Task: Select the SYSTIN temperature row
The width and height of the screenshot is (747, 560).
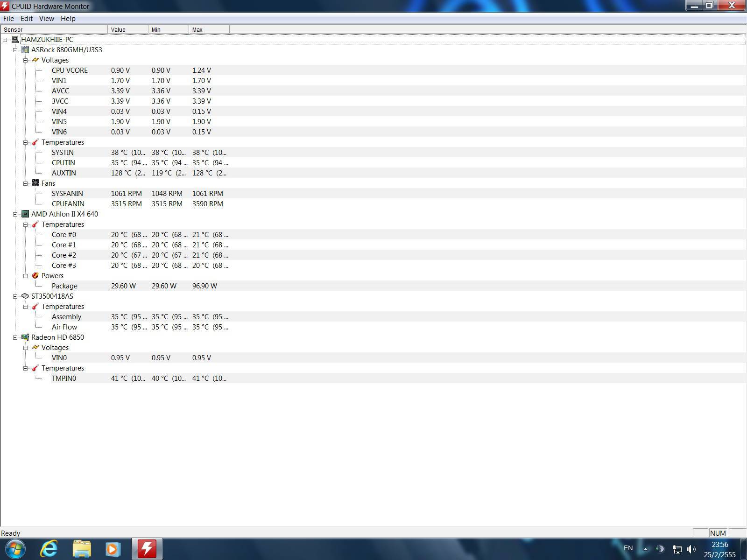Action: (373, 153)
